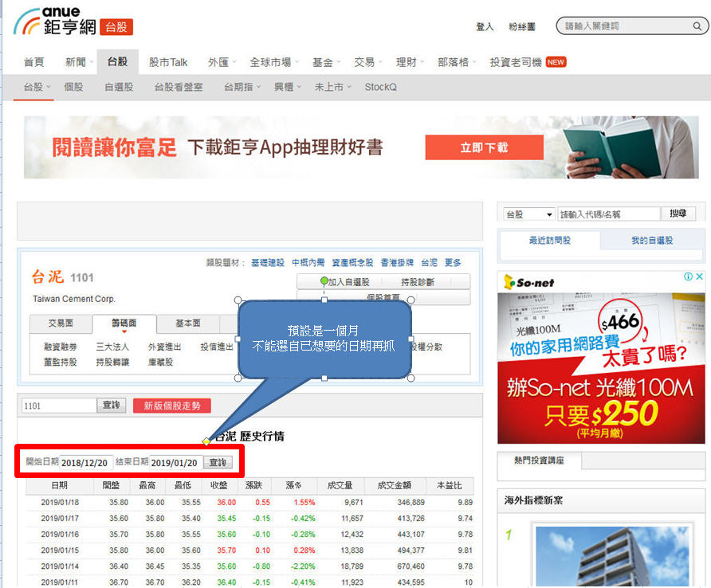Click the 立即下載 banner button

tap(485, 147)
